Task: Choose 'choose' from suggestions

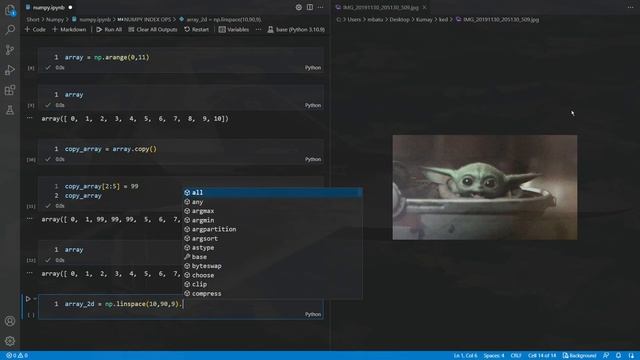Action: [x=272, y=275]
